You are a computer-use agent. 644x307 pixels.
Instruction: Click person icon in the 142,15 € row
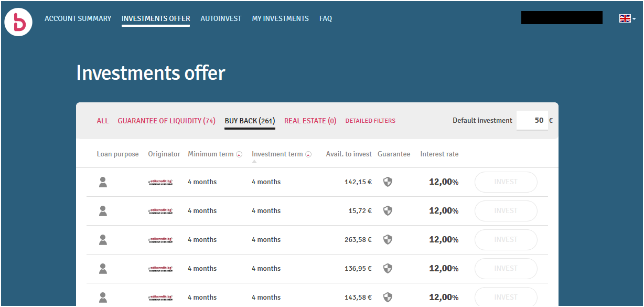pyautogui.click(x=103, y=182)
